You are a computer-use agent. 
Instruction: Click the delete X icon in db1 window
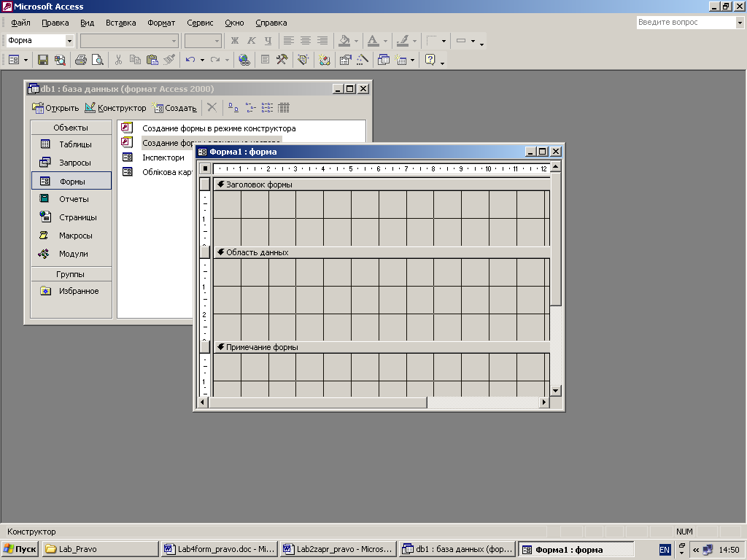(212, 108)
